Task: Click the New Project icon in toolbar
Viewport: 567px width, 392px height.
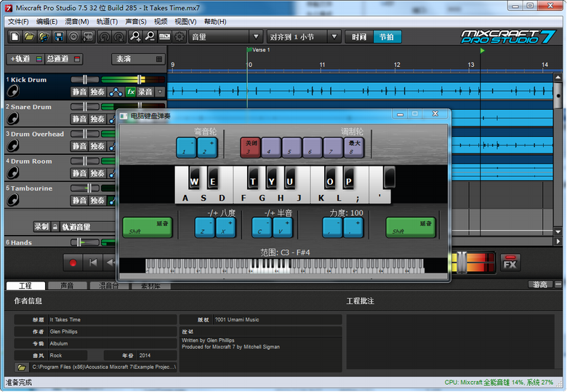Action: [x=15, y=36]
